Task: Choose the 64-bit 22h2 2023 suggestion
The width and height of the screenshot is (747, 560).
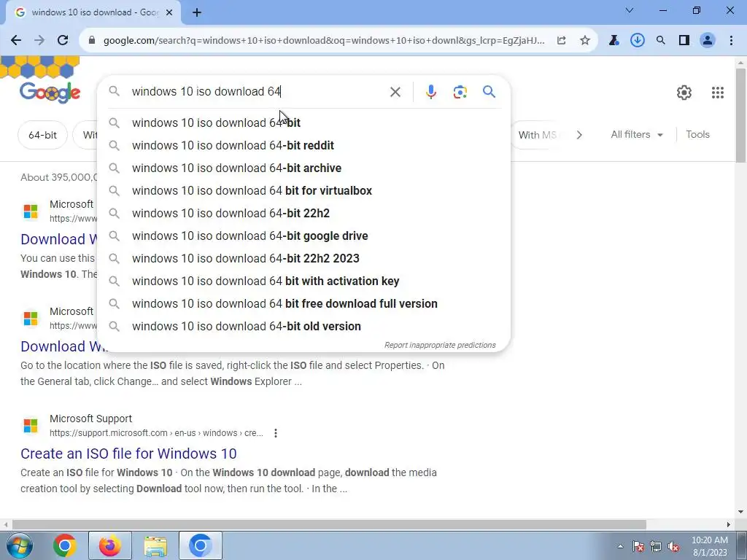Action: click(x=304, y=259)
